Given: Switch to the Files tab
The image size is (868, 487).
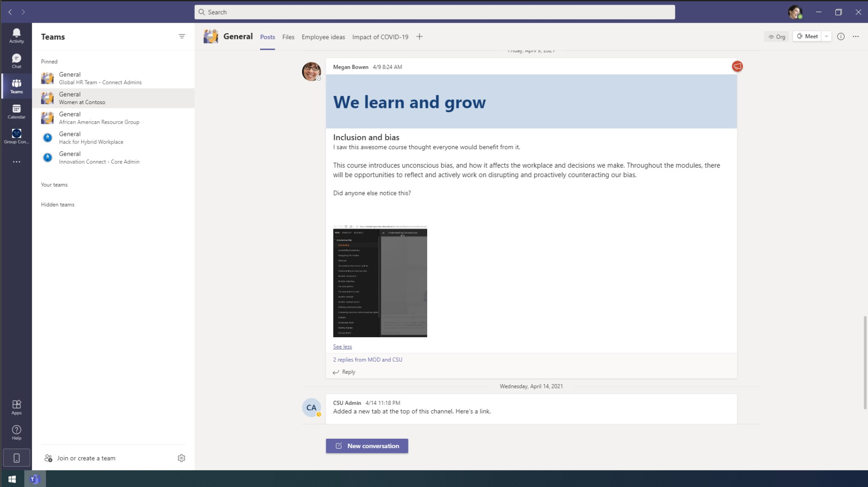Looking at the screenshot, I should tap(287, 36).
